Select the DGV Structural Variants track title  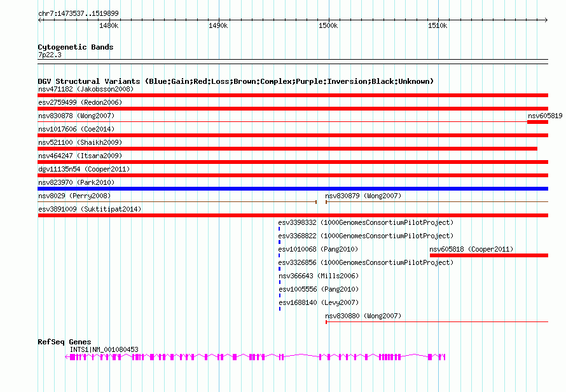236,81
